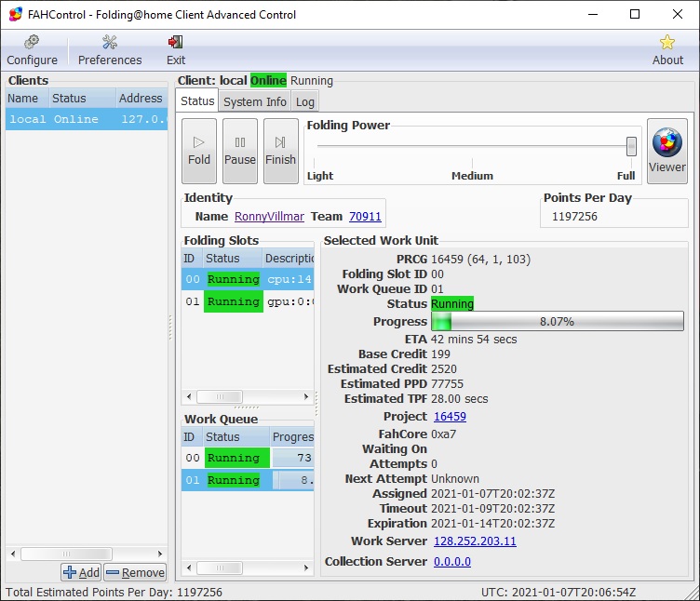This screenshot has height=601, width=700.
Task: Select work queue row 00
Action: tap(248, 458)
